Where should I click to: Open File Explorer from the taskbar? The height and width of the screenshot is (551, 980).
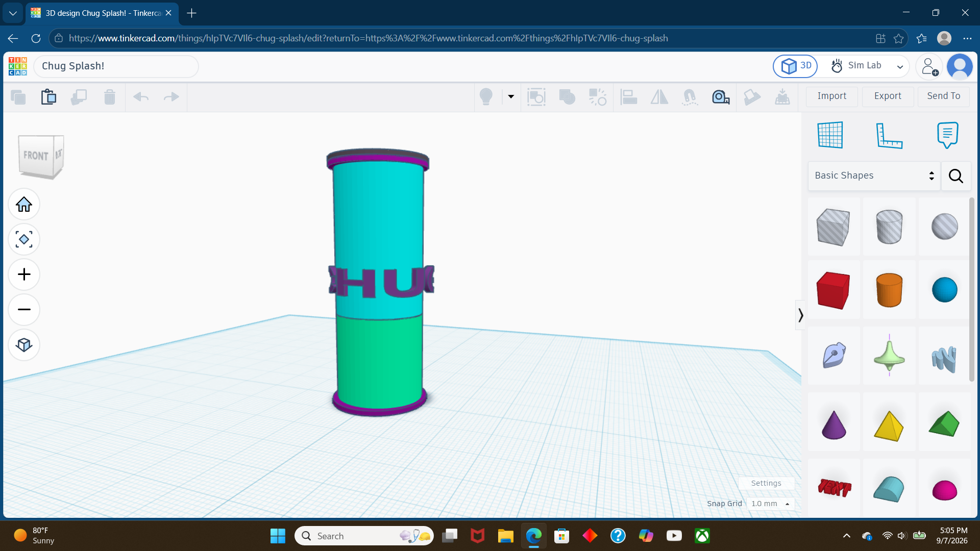tap(505, 536)
